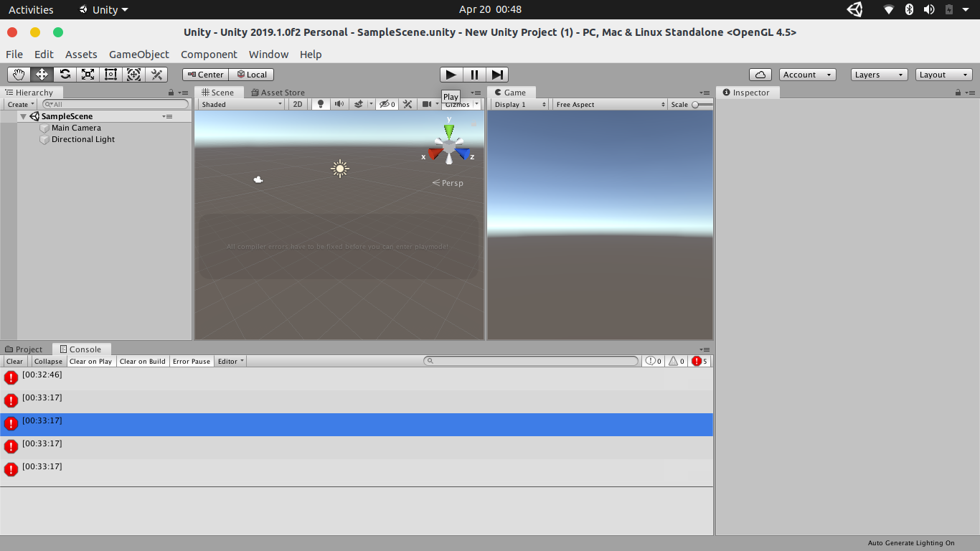
Task: Adjust the Game view Scale slider
Action: (x=702, y=105)
